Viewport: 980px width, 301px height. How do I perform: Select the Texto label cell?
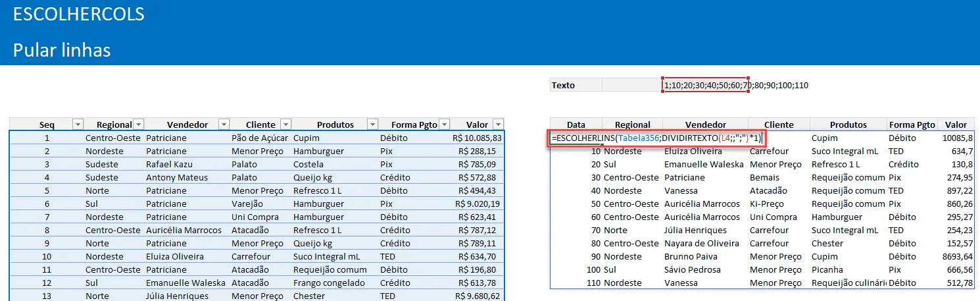click(576, 85)
